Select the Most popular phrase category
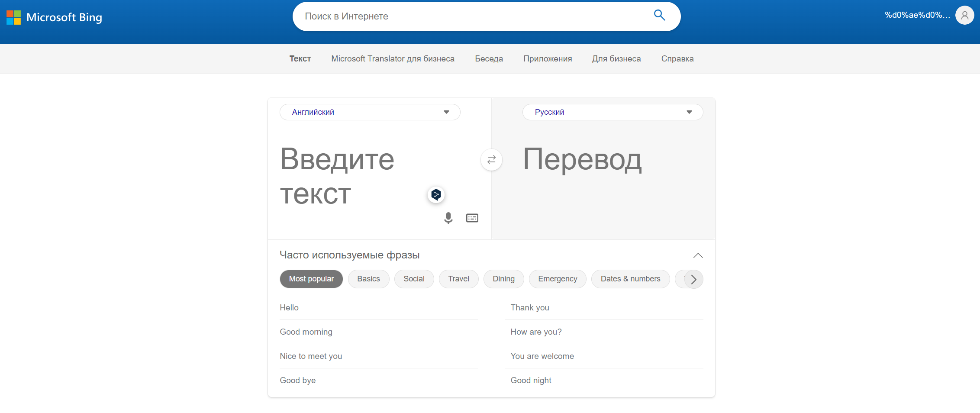Screen dimensions: 980x413 [x=312, y=279]
